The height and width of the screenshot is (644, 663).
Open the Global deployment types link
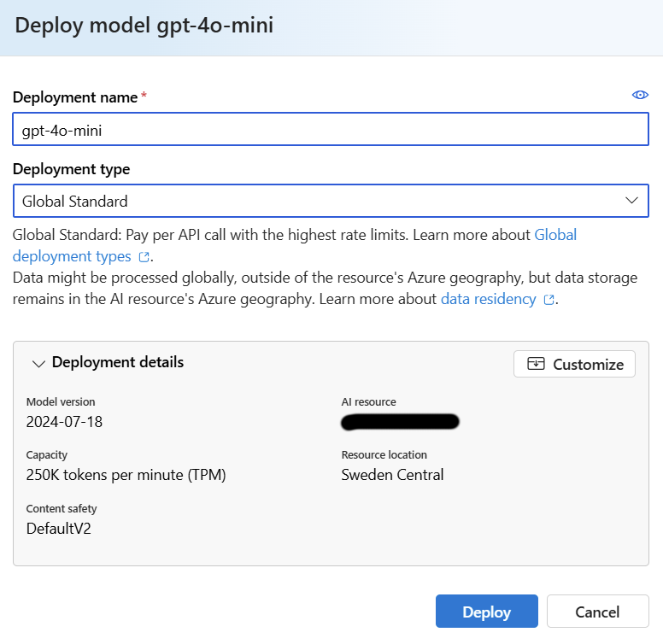point(295,245)
